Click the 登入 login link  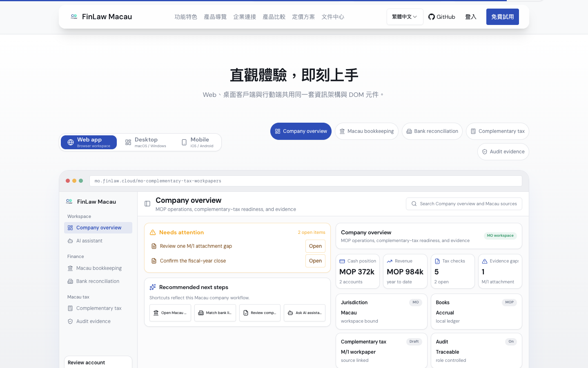[x=471, y=17]
